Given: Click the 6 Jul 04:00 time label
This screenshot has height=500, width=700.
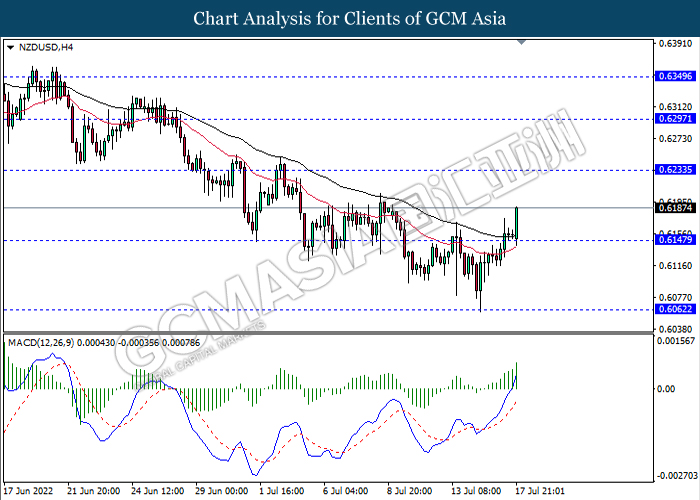Looking at the screenshot, I should point(346,491).
